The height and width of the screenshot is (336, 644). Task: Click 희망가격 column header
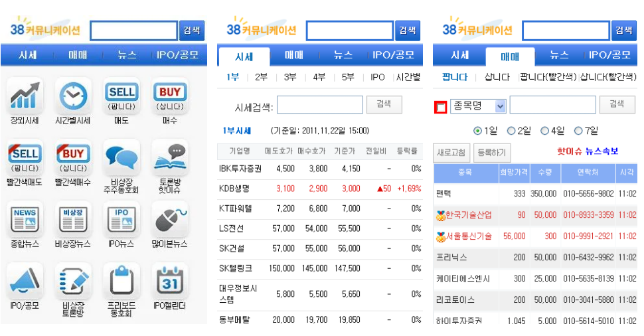point(514,173)
